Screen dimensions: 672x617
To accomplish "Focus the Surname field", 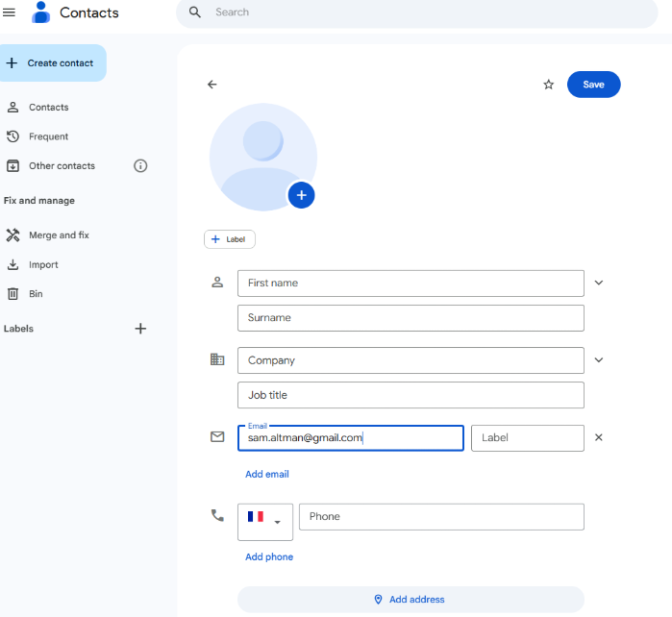I will click(x=411, y=318).
